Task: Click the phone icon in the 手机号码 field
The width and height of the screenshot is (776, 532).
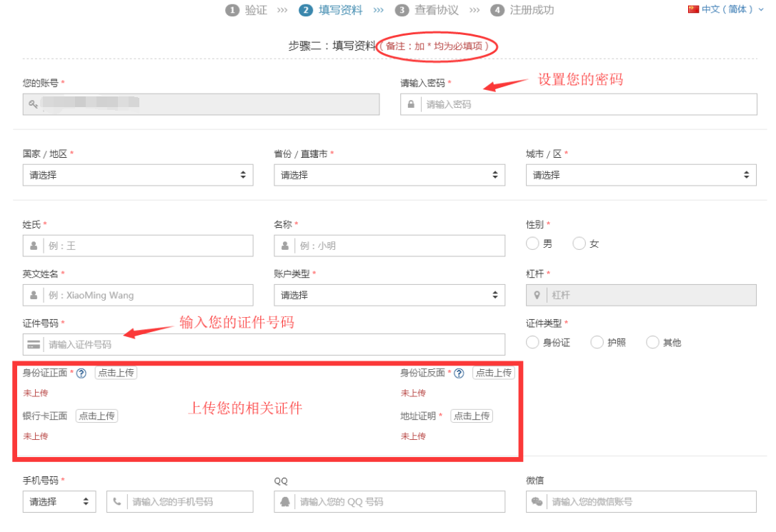Action: pos(116,501)
